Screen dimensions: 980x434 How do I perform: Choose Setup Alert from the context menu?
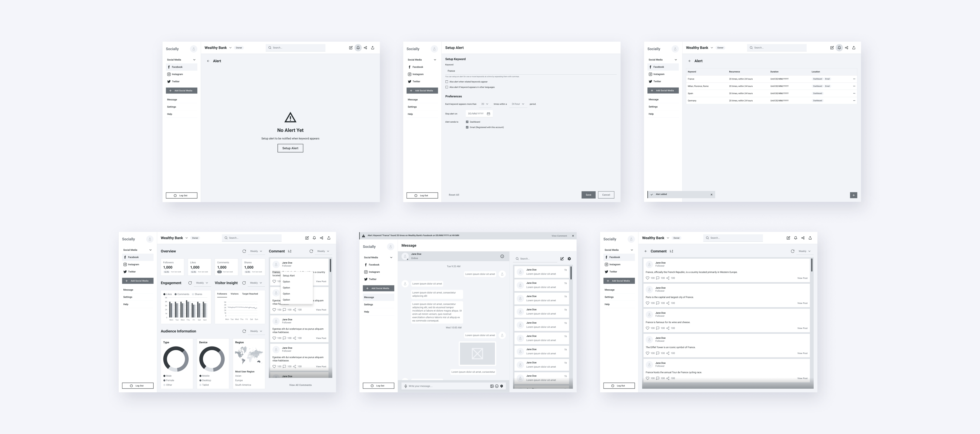tap(289, 276)
